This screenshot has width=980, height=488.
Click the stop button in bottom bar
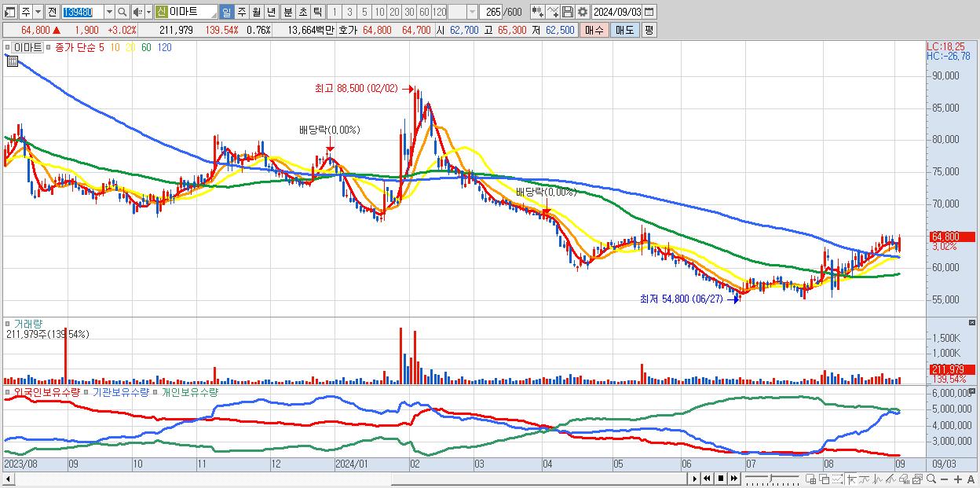click(x=720, y=479)
